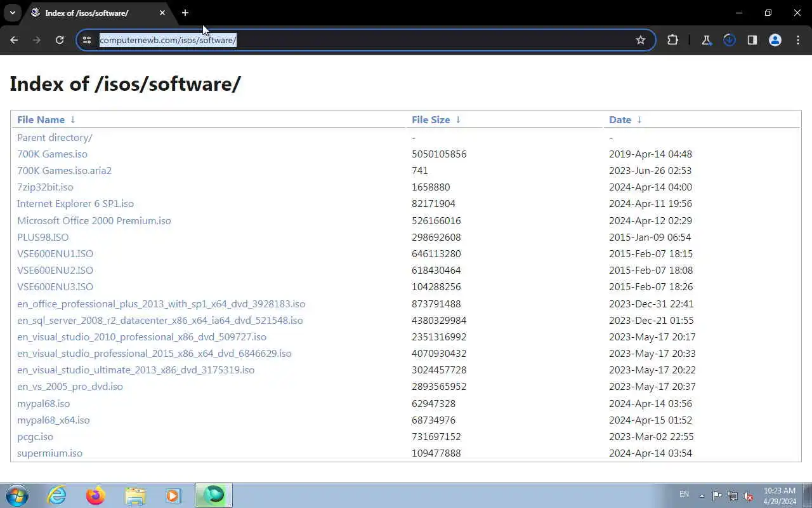This screenshot has height=508, width=812.
Task: Open the Chrome three-dot menu
Action: click(798, 40)
